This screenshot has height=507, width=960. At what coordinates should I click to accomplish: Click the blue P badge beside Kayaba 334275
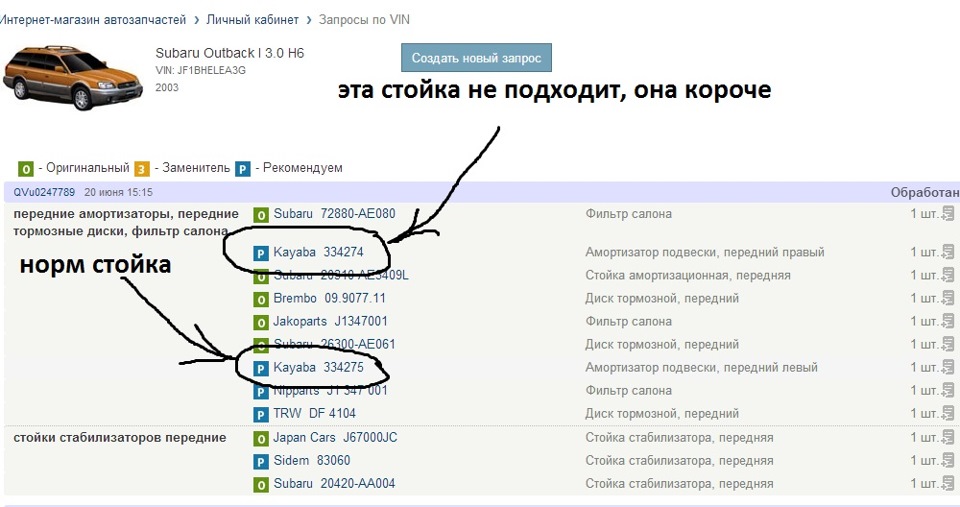click(x=261, y=369)
